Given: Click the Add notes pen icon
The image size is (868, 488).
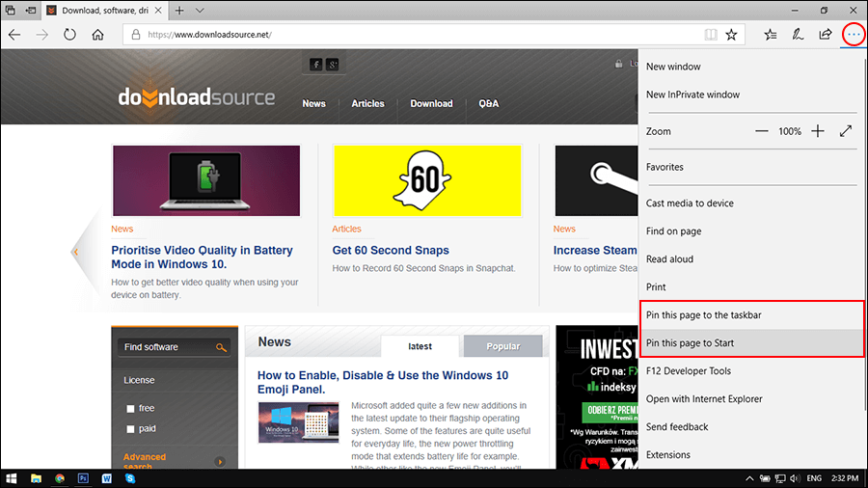Looking at the screenshot, I should pos(798,35).
